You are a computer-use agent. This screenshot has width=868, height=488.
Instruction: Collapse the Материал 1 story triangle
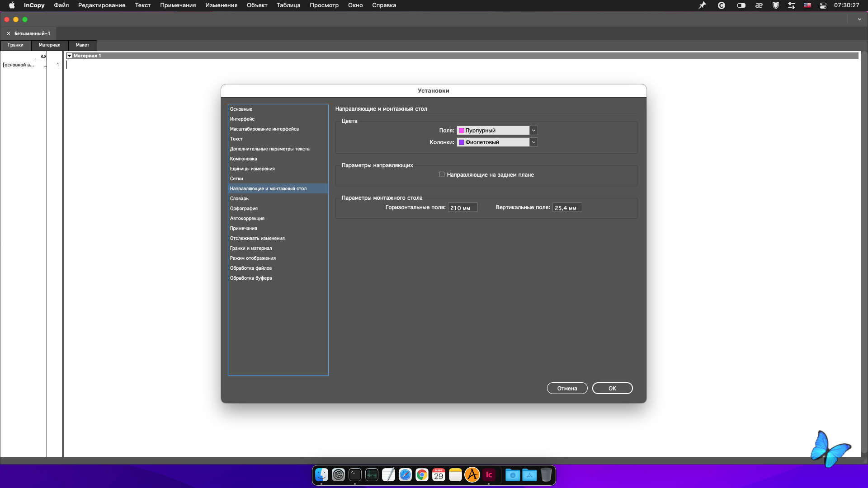pyautogui.click(x=70, y=56)
